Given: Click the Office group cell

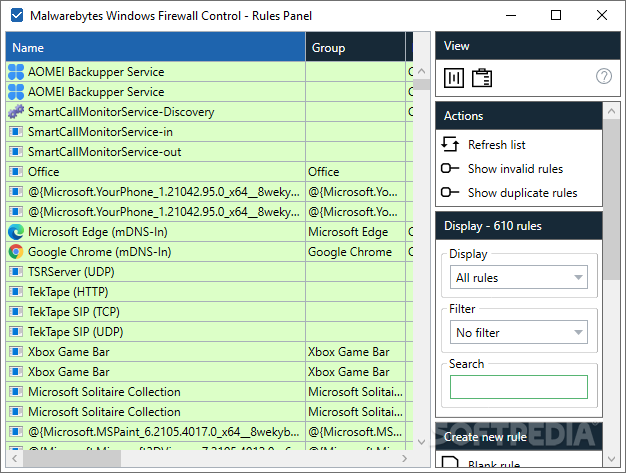Looking at the screenshot, I should [355, 172].
